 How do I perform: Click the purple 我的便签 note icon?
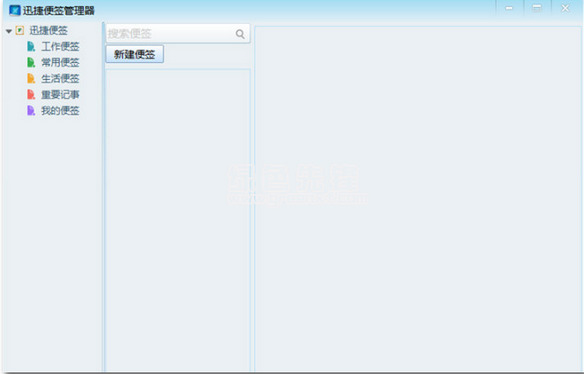coord(31,111)
